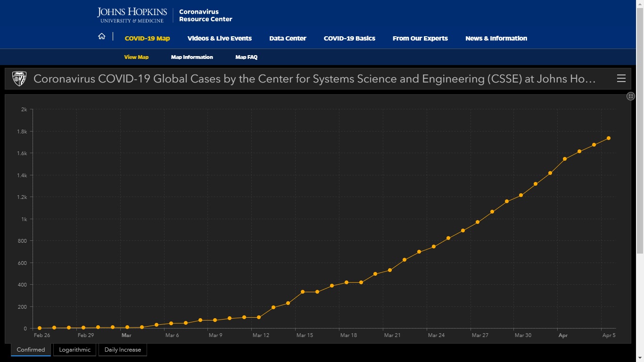Switch to the Confirmed chart tab
The image size is (644, 362).
[31, 350]
